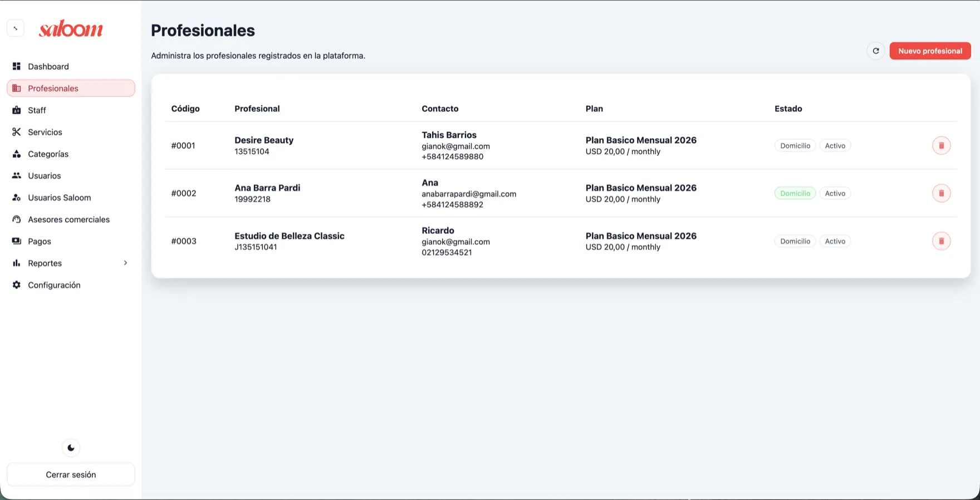980x500 pixels.
Task: Open Usuarios Saloom page
Action: [71, 198]
